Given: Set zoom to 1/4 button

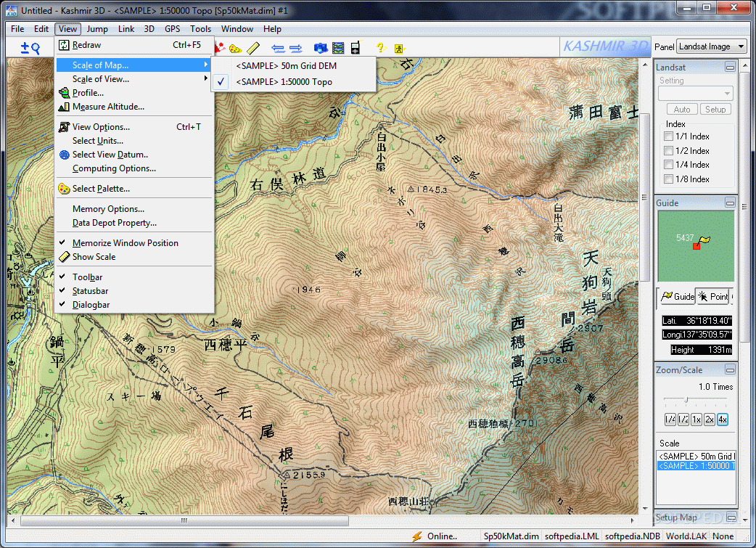Looking at the screenshot, I should (670, 420).
